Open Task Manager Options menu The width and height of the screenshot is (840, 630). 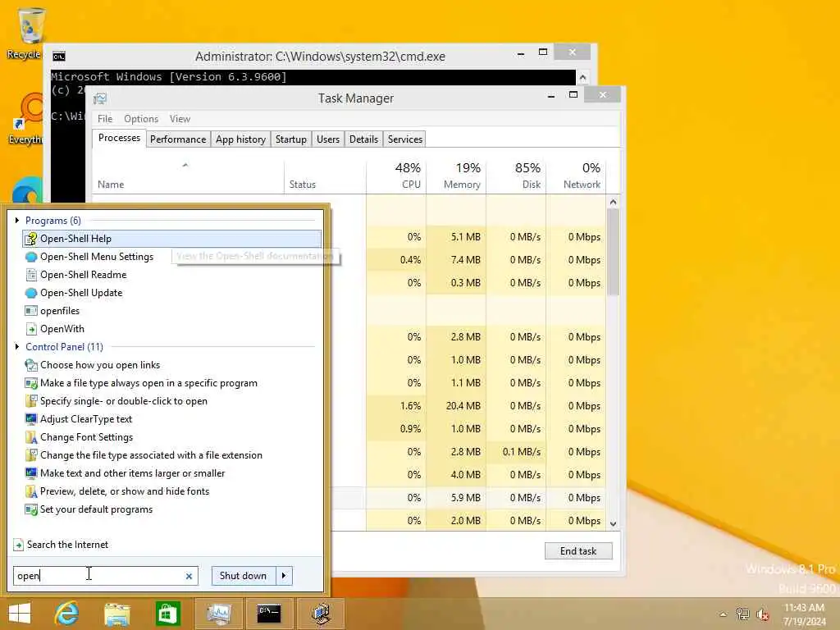click(141, 119)
